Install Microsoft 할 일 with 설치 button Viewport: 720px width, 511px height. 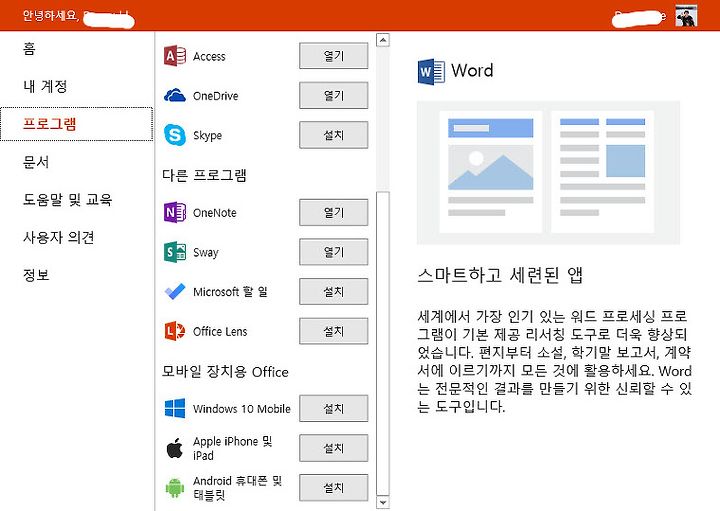333,292
